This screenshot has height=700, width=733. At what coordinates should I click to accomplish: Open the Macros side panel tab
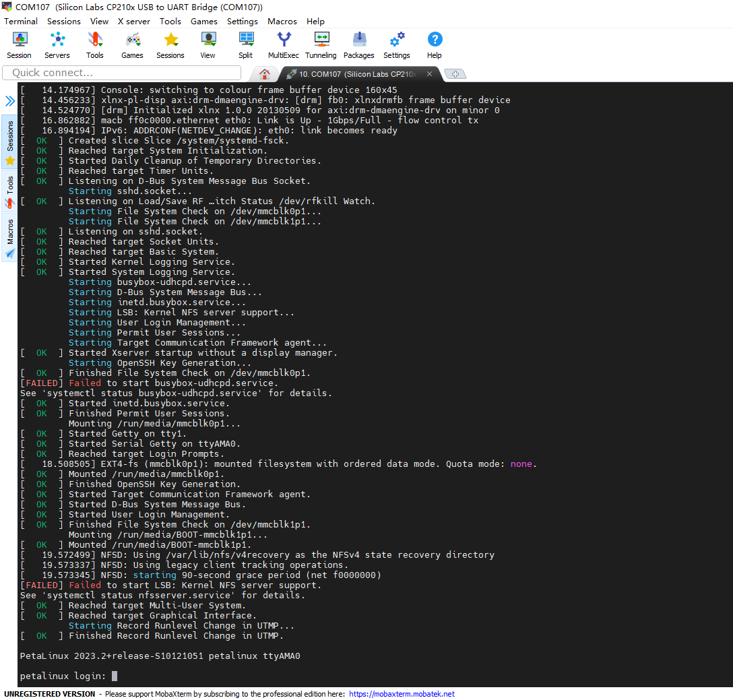click(x=10, y=238)
